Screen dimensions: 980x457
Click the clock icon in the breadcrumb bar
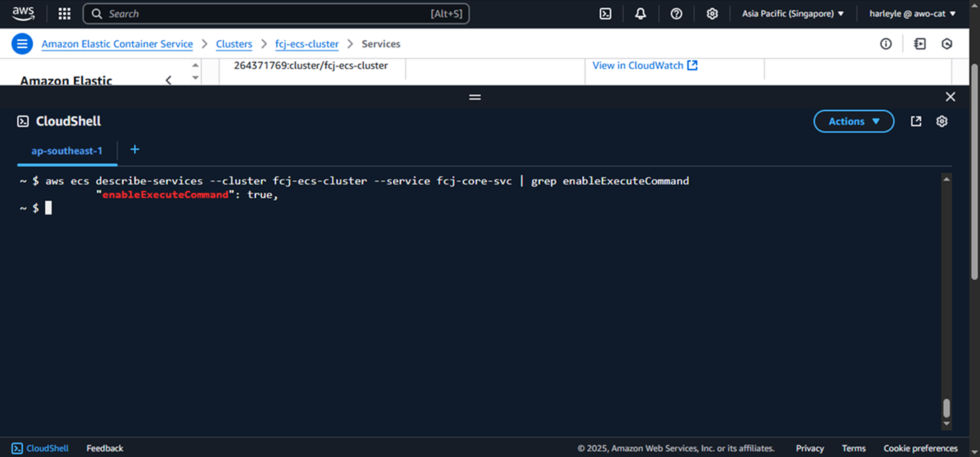pyautogui.click(x=947, y=44)
